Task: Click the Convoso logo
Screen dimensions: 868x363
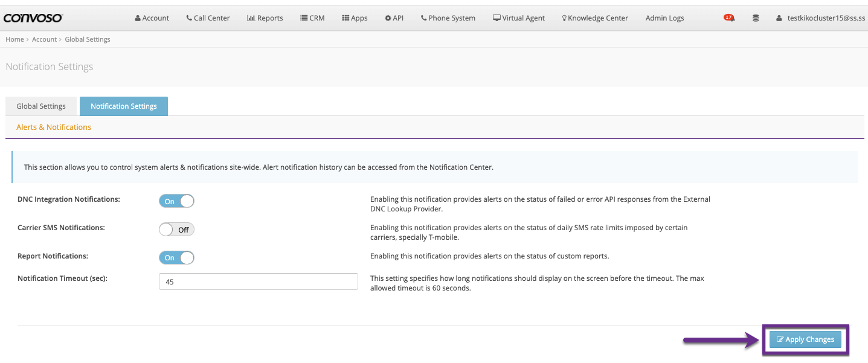Action: point(33,18)
